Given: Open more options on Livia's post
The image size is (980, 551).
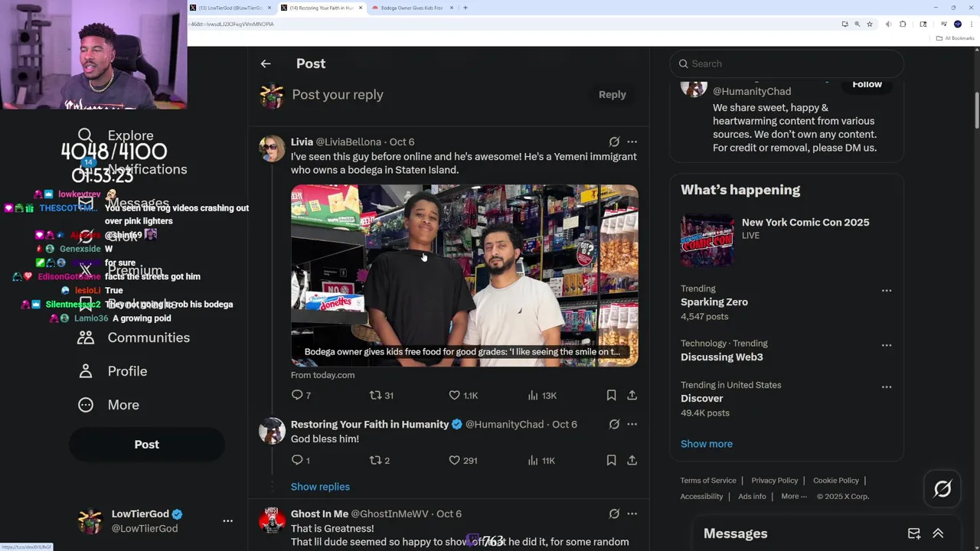Looking at the screenshot, I should click(x=632, y=142).
